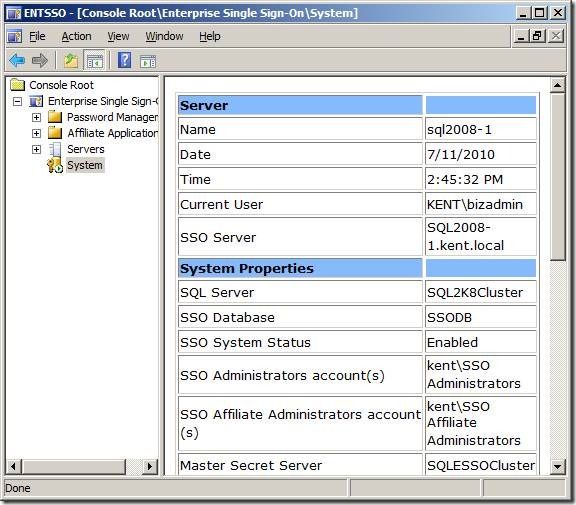Open the Help menu

(210, 36)
